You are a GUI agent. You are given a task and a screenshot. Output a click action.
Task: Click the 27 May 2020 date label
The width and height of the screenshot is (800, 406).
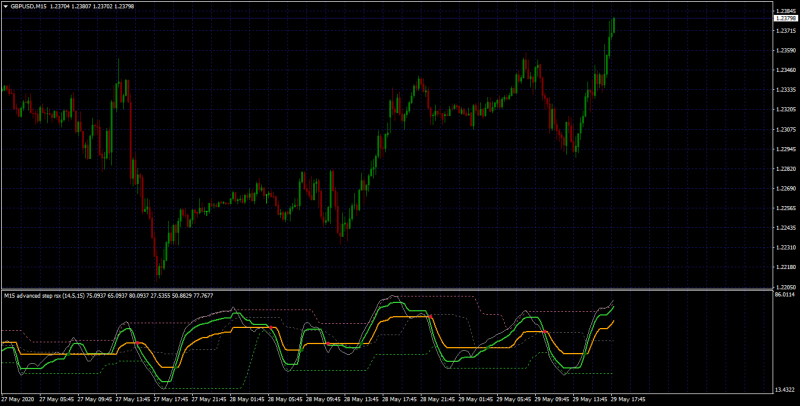coord(18,399)
